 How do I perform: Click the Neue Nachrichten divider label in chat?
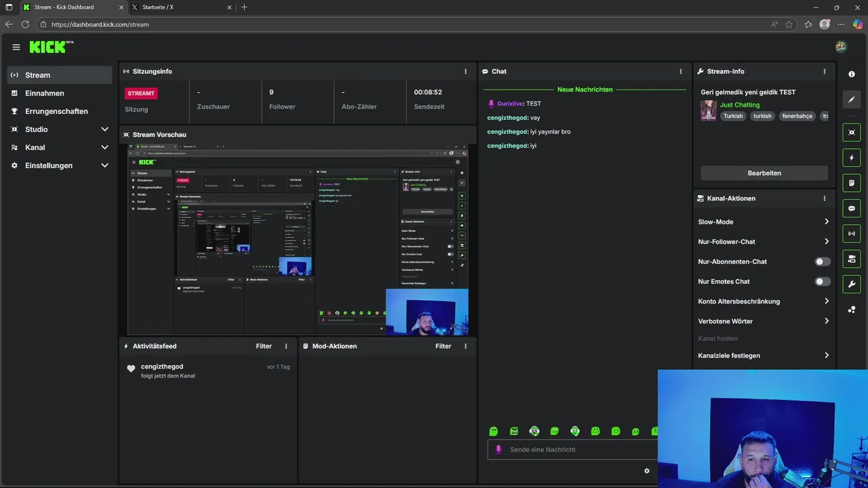tap(585, 89)
